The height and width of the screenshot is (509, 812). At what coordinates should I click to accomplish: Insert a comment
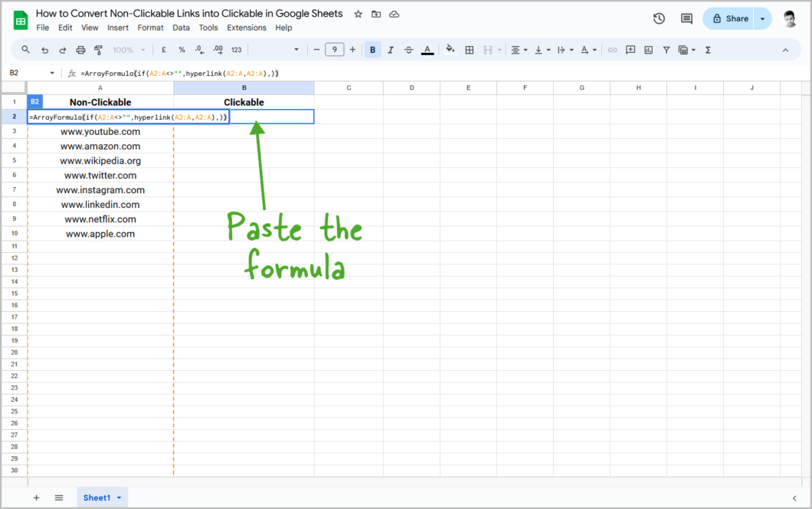[630, 50]
